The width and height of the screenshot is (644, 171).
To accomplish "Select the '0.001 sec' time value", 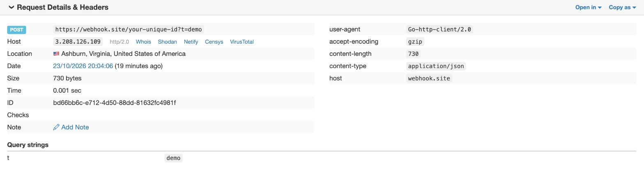I will [x=67, y=90].
